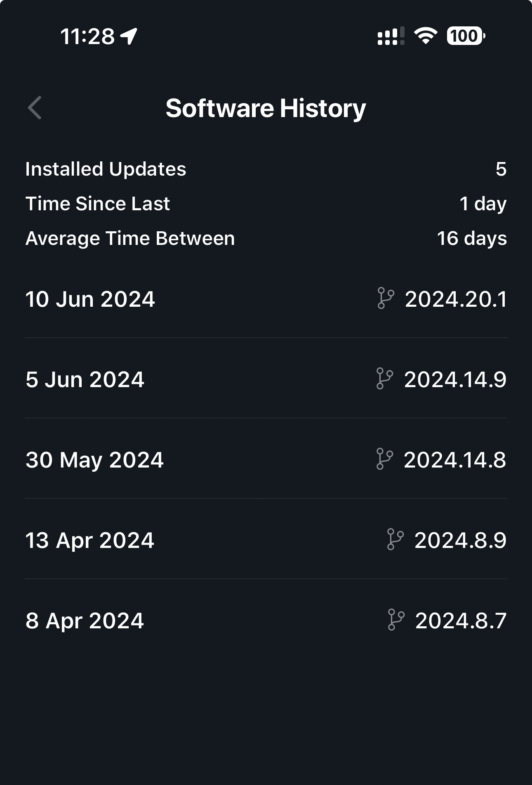Tap the Software History title
532x785 pixels.
[266, 108]
